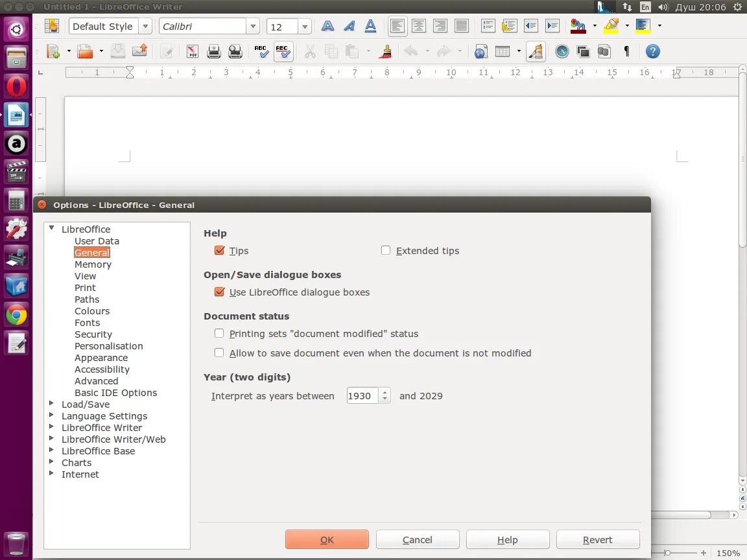The height and width of the screenshot is (560, 747).
Task: Toggle AutoSpellcheck toolbar icon
Action: [283, 51]
